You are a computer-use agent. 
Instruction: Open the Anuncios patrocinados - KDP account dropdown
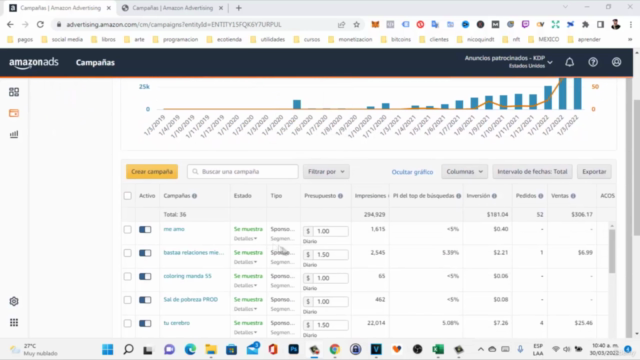[x=509, y=62]
